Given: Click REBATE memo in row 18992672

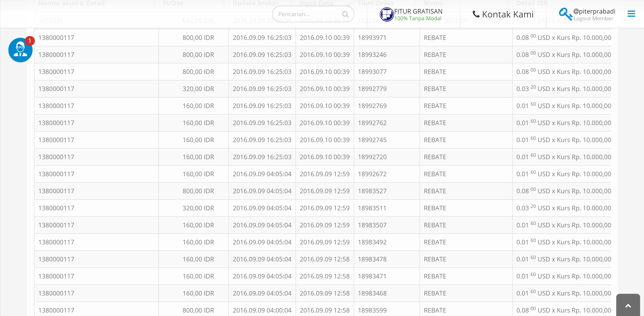Looking at the screenshot, I should point(435,174).
